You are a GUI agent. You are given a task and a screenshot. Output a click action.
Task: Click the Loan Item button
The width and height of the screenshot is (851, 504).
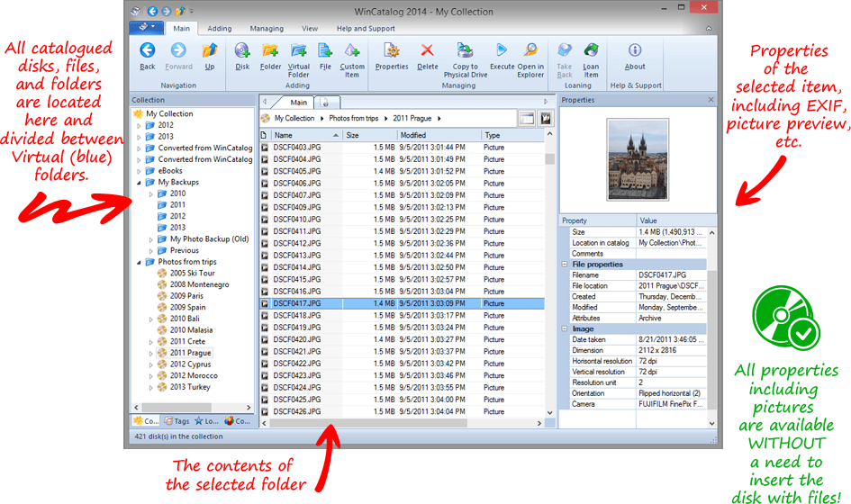pyautogui.click(x=591, y=59)
